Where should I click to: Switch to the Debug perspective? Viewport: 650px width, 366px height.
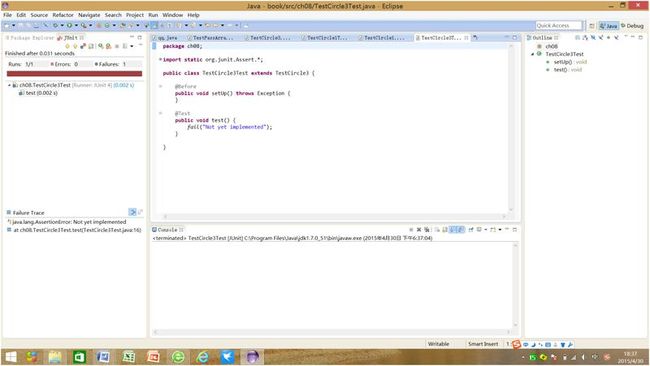point(632,26)
